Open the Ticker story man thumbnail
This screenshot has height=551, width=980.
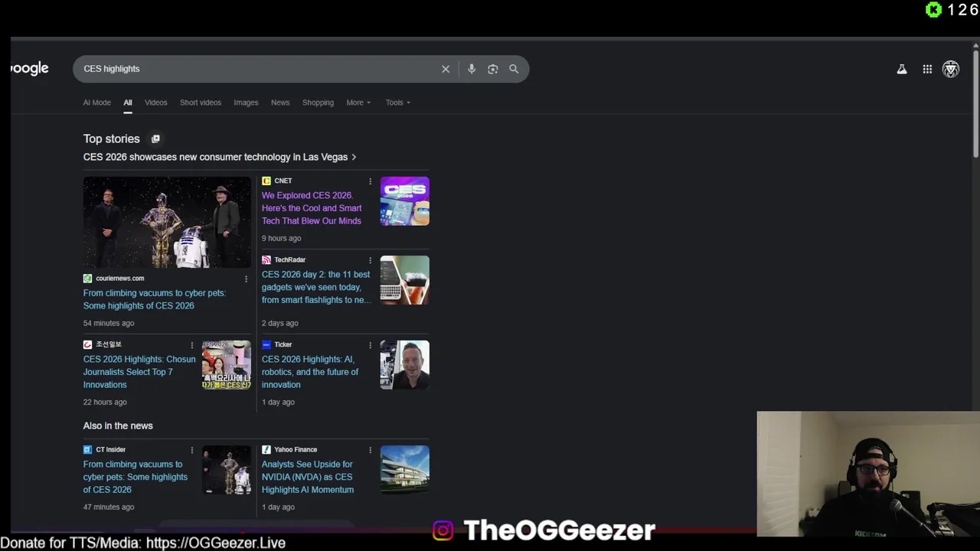click(405, 365)
